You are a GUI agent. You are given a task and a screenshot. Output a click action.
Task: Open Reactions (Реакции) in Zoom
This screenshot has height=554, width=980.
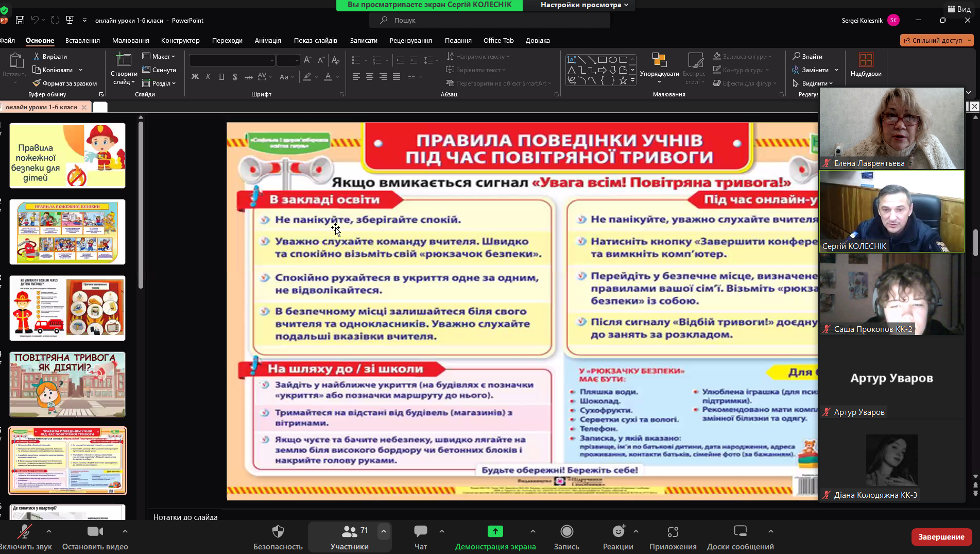pyautogui.click(x=618, y=537)
